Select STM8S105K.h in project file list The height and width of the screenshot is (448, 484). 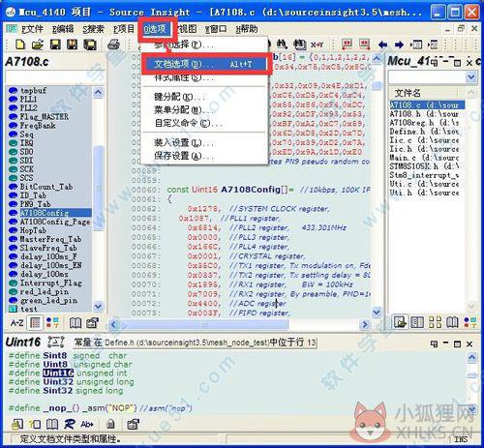[425, 166]
